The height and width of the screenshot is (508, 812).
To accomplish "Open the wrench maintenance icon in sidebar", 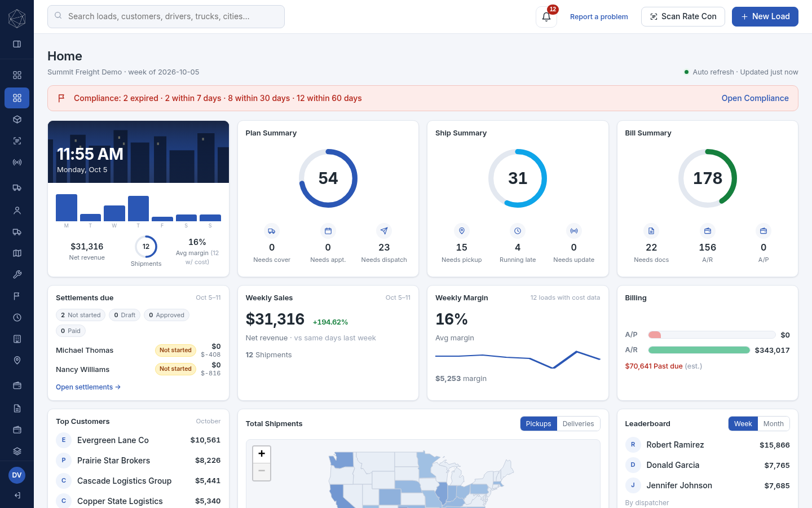I will (x=17, y=275).
